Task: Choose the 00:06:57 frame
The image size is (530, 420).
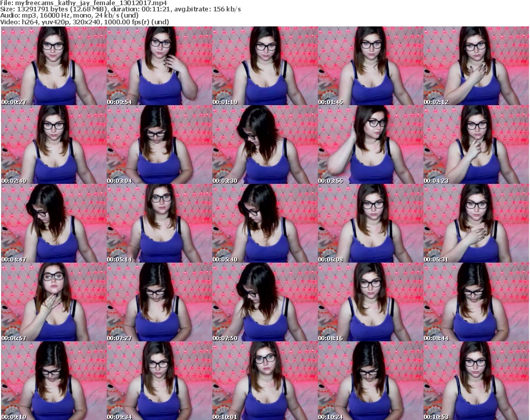Action: pos(54,302)
